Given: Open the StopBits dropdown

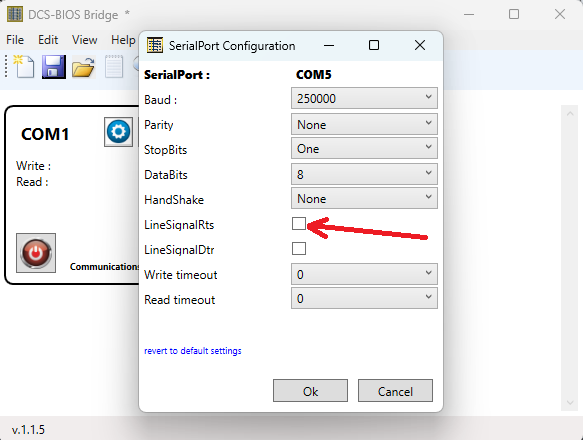Looking at the screenshot, I should click(364, 148).
